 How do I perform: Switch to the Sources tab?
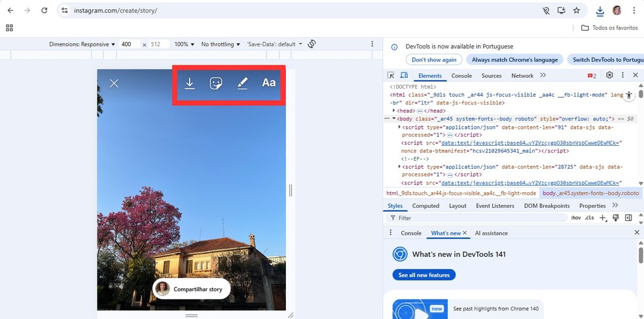pos(492,76)
